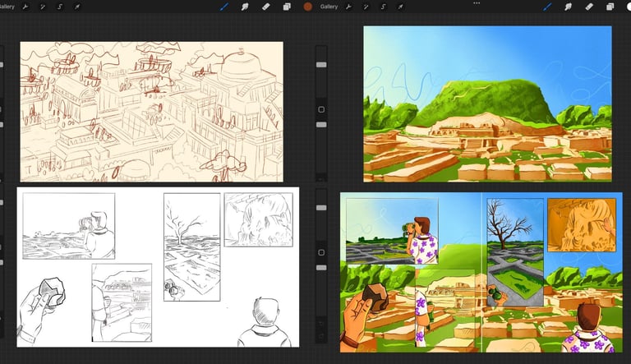Pick the Paint brush in right window
Image resolution: width=631 pixels, height=364 pixels.
(547, 7)
